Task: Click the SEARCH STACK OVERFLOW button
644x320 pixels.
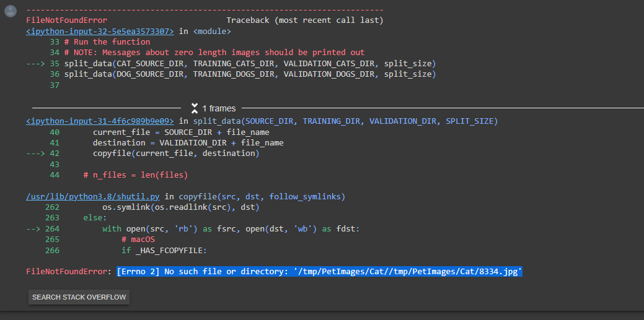Action: 79,297
